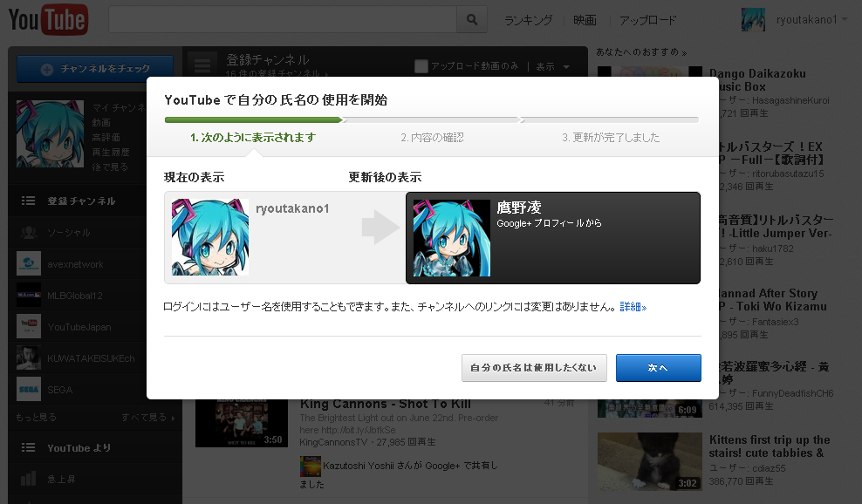Open King Cannons video thumbnail
Screen dimensions: 862x504
pos(242,423)
